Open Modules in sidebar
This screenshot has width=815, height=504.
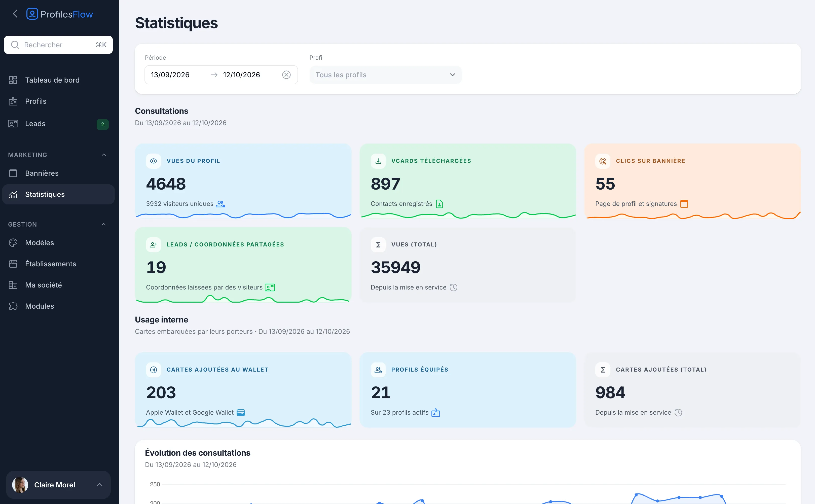58,306
